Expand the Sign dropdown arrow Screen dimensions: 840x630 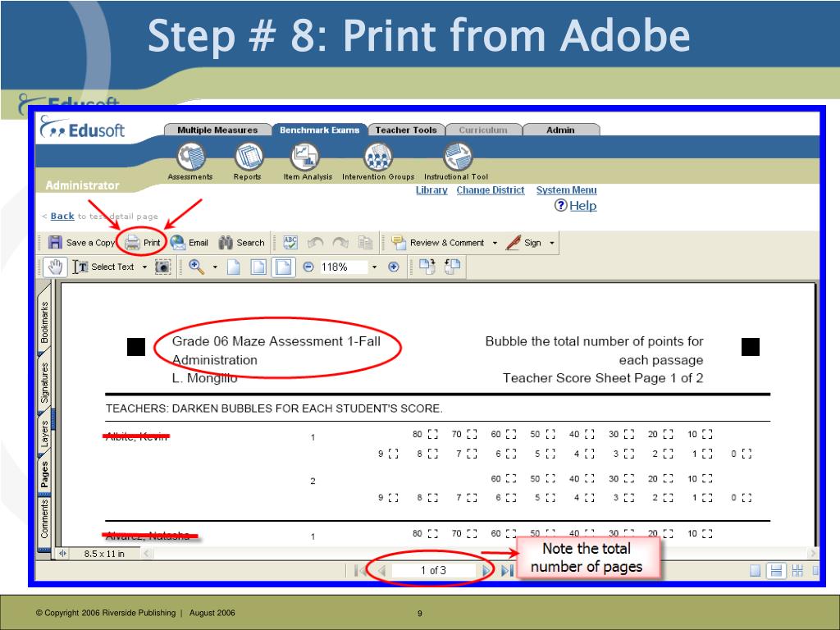pos(552,243)
